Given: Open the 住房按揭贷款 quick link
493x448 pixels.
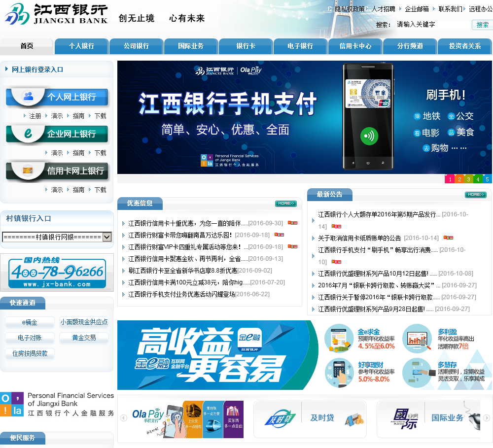Looking at the screenshot, I should click(30, 354).
